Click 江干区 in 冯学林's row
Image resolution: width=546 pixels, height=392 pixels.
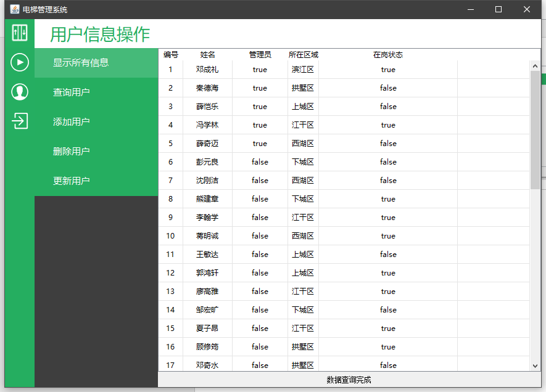pyautogui.click(x=304, y=125)
